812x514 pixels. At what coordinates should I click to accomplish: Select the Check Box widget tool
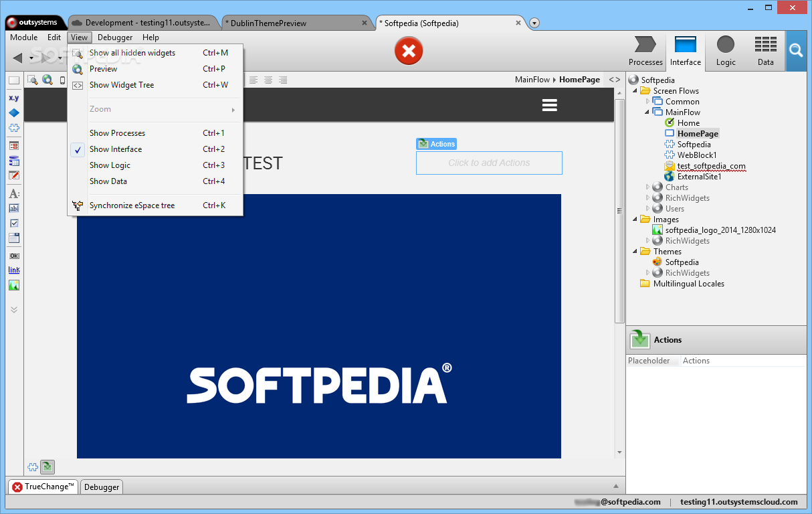click(13, 223)
